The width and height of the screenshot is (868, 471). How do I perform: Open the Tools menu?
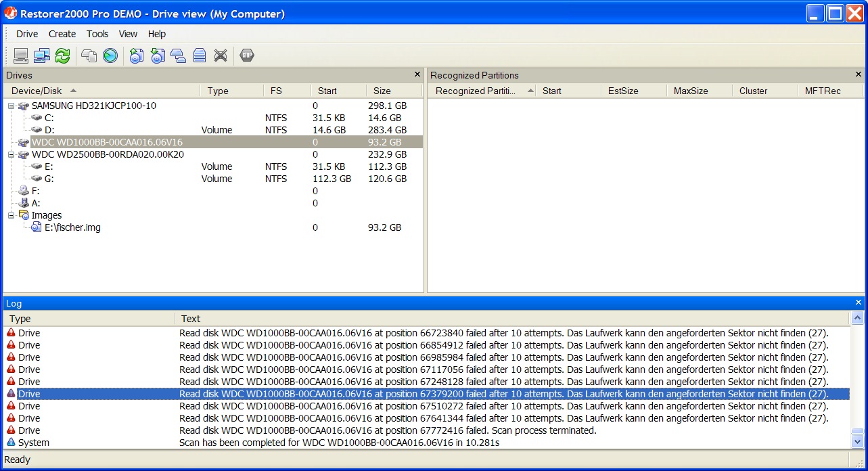[x=97, y=34]
